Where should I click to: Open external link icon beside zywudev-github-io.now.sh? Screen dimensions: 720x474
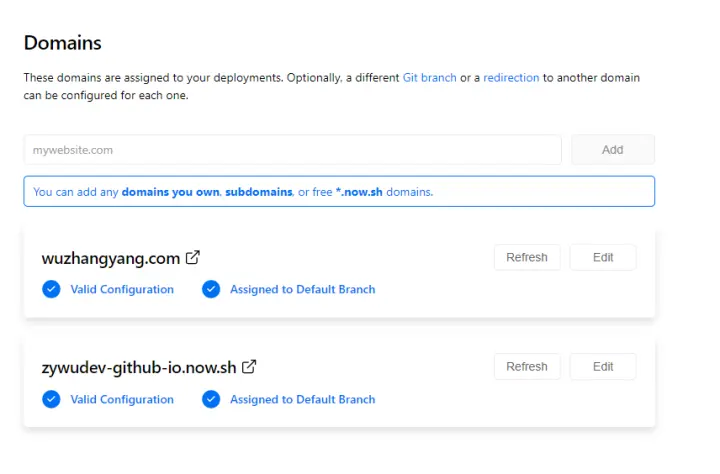coord(249,367)
